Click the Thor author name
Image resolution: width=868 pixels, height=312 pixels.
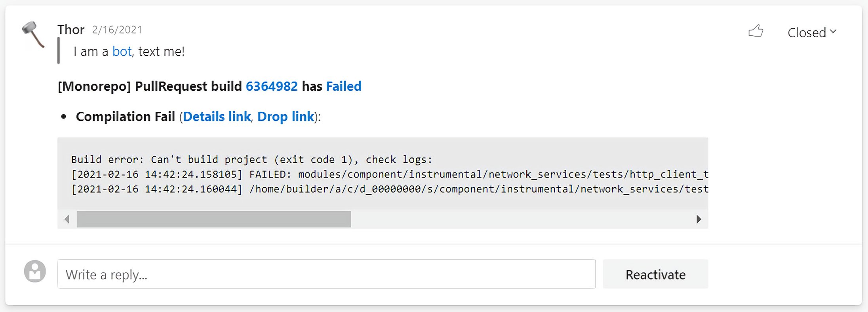tap(71, 30)
